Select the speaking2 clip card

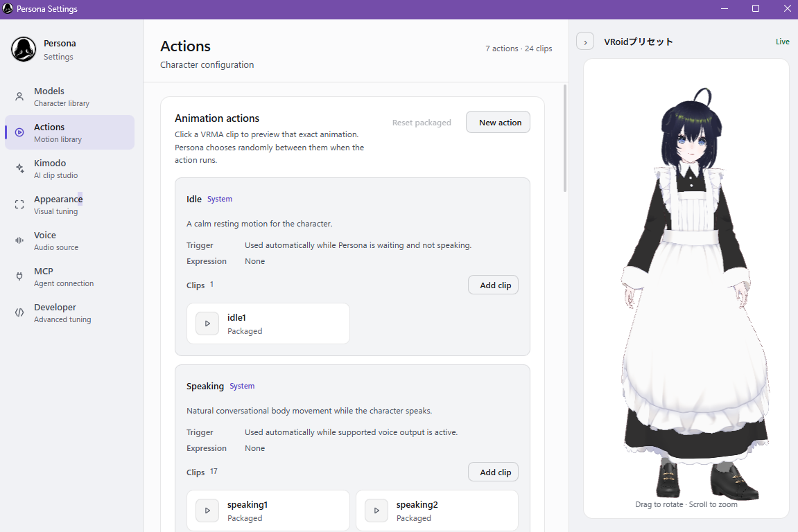437,511
